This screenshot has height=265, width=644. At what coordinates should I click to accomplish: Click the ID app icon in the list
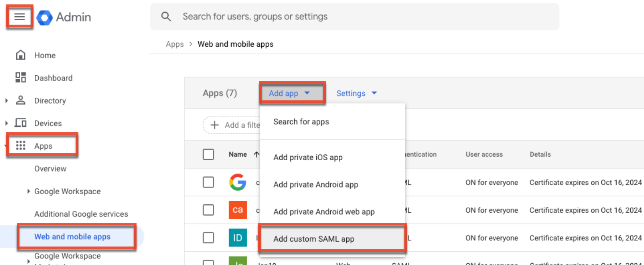tap(237, 238)
